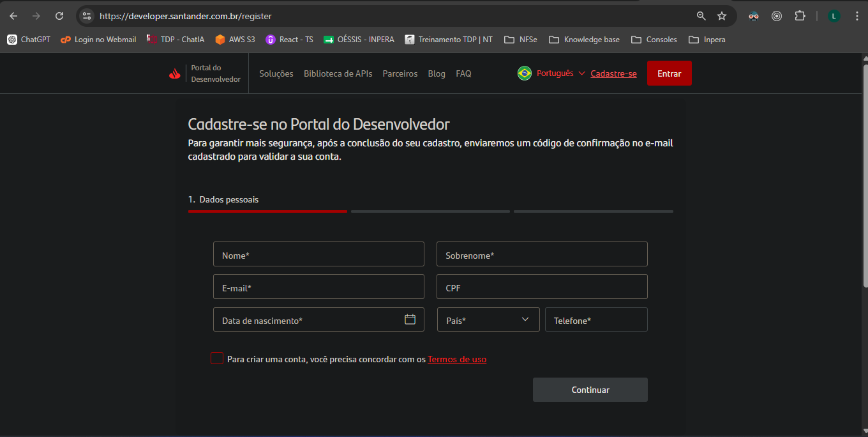Go back using browser back arrow
This screenshot has width=868, height=437.
click(13, 16)
